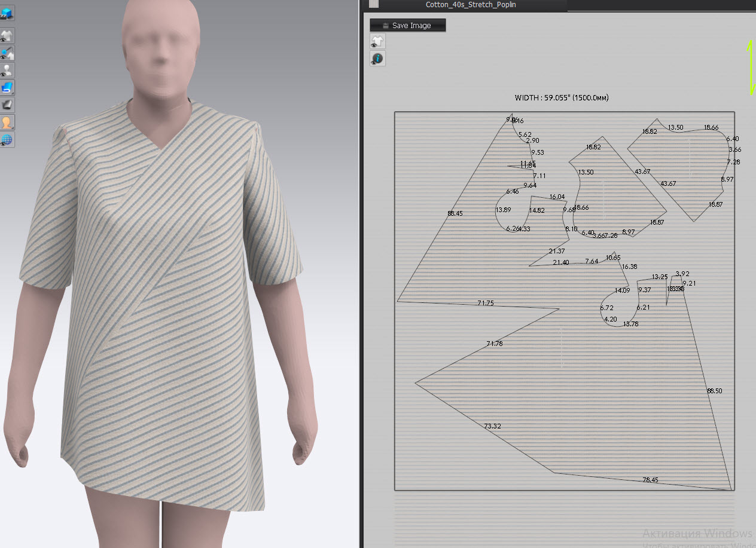Click the 71.78 edge measurement
Viewport: 756px width, 548px height.
tap(495, 344)
